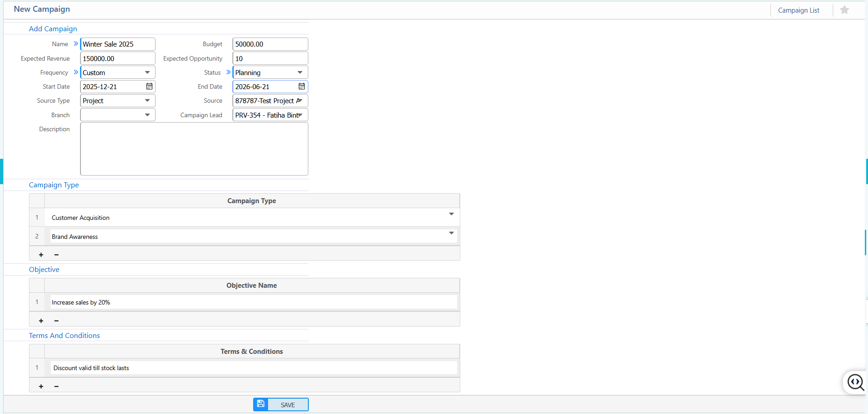The image size is (868, 414).
Task: Remove a row from Campaign Type table
Action: click(57, 255)
